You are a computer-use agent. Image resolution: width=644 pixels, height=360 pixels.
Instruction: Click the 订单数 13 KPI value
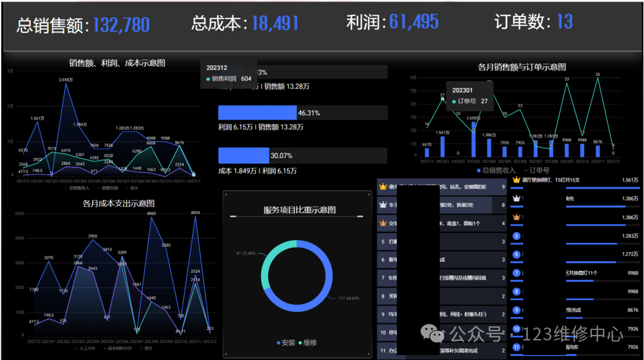coord(564,22)
